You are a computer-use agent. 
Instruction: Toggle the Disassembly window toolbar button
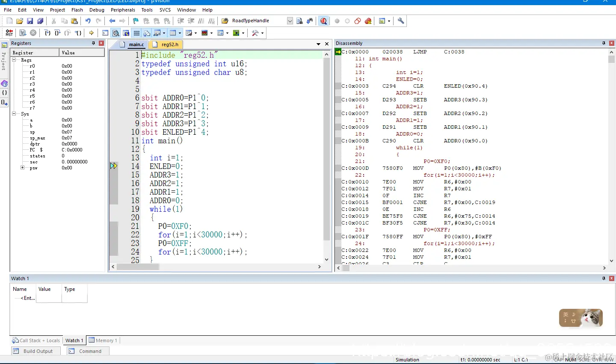tap(115, 33)
